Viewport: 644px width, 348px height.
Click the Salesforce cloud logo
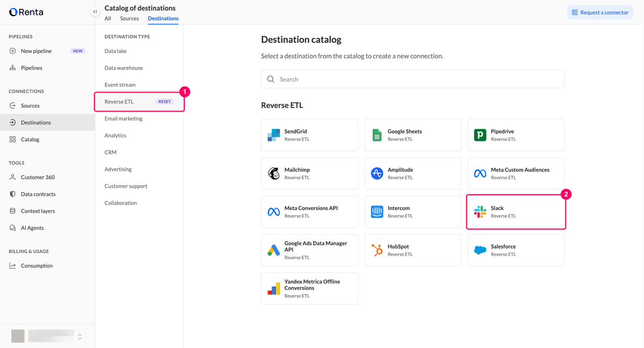(479, 250)
